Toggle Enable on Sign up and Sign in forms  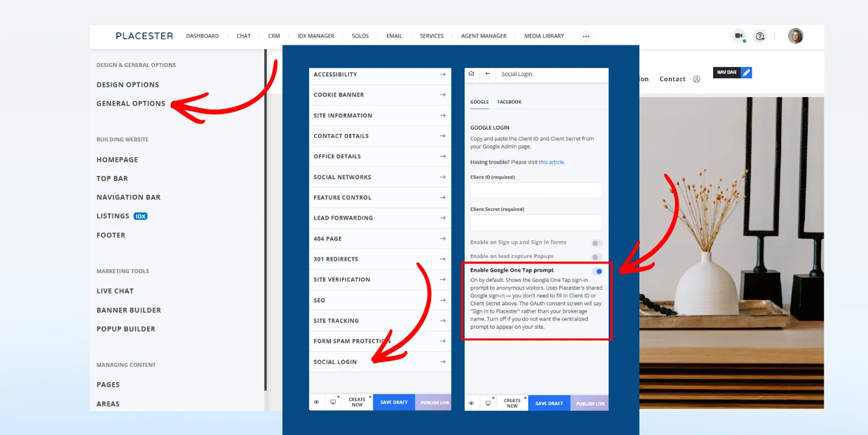pos(597,243)
